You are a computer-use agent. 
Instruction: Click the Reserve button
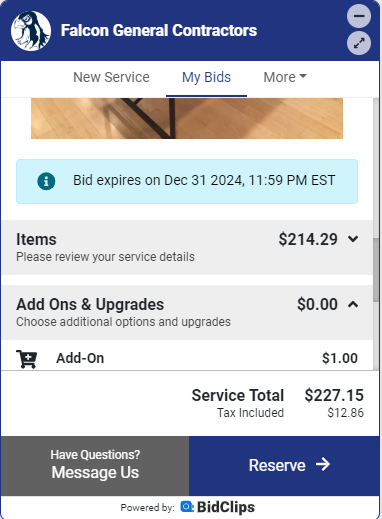click(x=284, y=465)
